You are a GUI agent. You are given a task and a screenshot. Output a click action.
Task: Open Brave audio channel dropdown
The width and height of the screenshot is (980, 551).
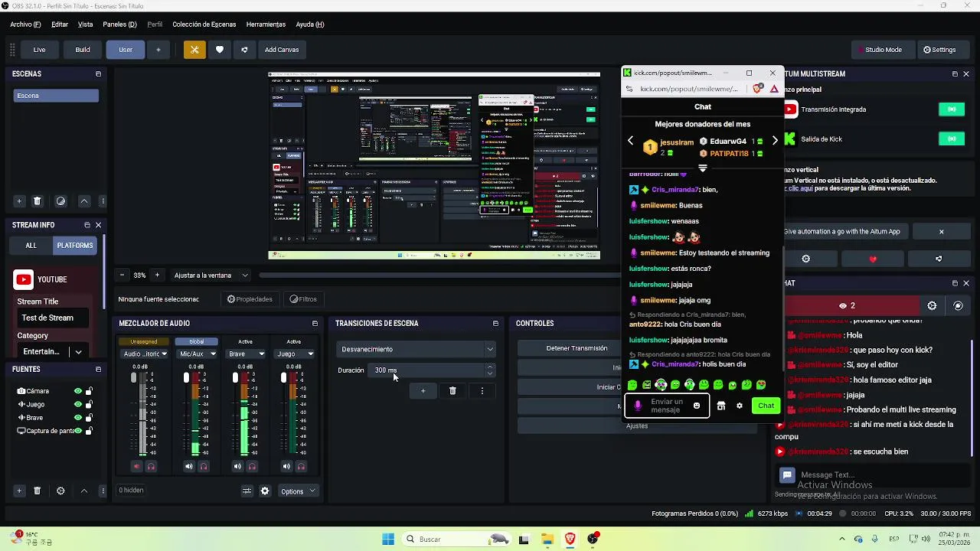pos(246,354)
